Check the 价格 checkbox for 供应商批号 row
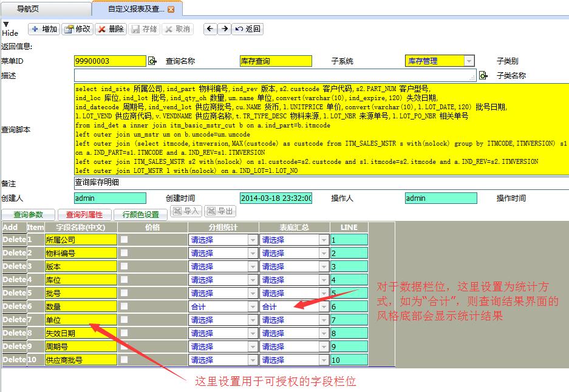Screen dimensions: 569x392 pos(124,360)
